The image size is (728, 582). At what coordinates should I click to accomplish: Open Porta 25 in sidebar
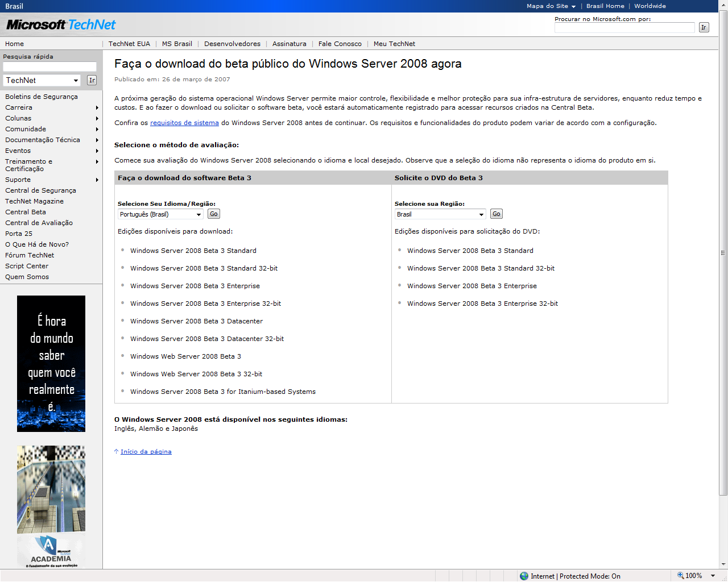pos(19,234)
